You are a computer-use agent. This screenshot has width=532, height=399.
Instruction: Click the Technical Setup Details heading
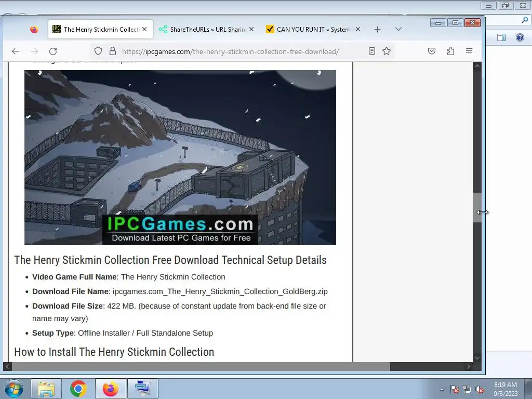pos(170,260)
